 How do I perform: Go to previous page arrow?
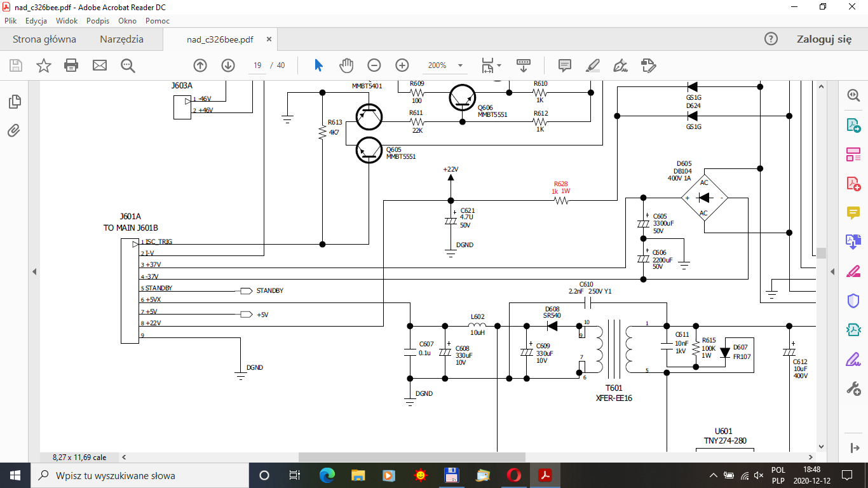coord(200,65)
